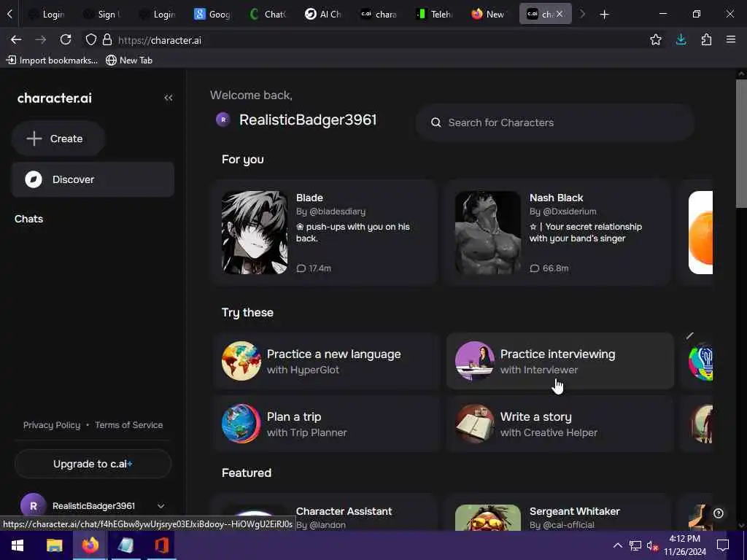Click the Creative Helper book avatar

[474, 424]
